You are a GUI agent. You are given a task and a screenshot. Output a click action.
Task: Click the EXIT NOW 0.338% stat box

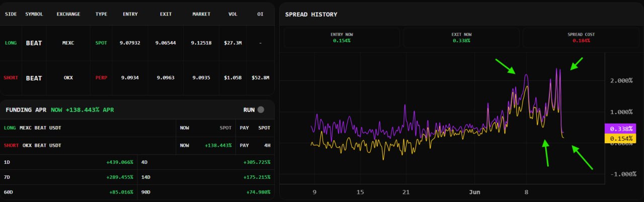point(461,38)
